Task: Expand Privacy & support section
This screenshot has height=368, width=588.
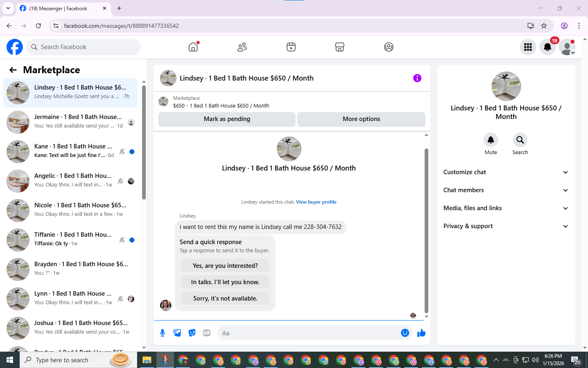Action: [506, 226]
